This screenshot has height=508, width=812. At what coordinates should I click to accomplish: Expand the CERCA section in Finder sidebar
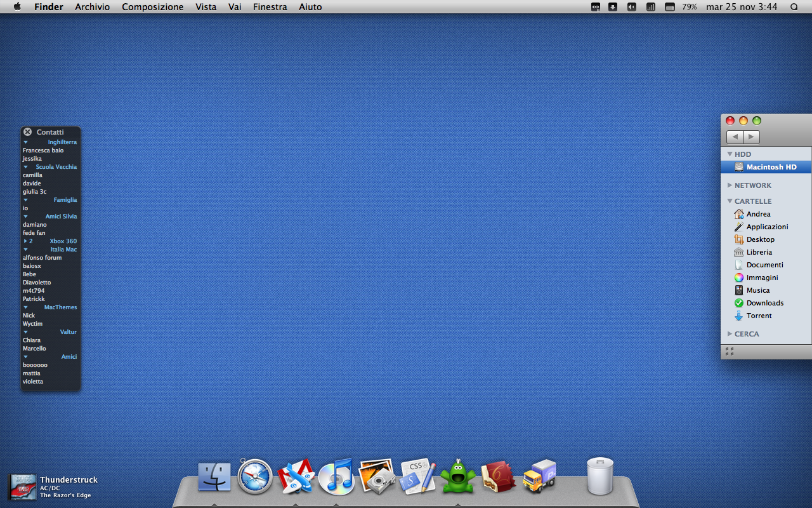730,334
